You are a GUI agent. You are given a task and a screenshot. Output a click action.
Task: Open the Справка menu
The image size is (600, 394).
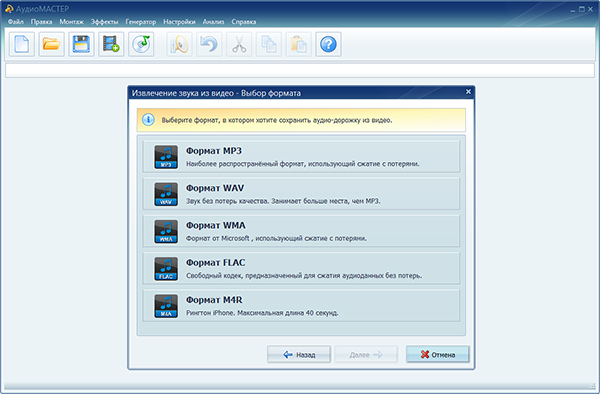tap(244, 22)
